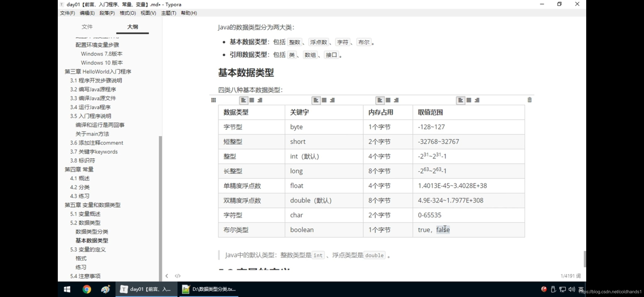Click the Windows Start button
Image resolution: width=644 pixels, height=297 pixels.
point(67,289)
